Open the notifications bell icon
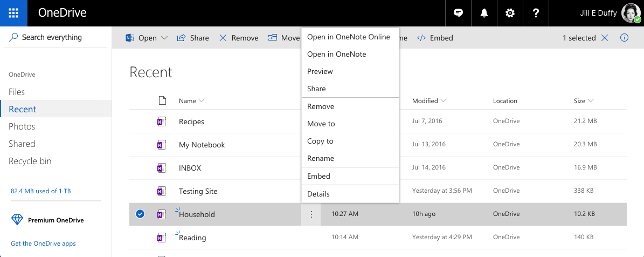The image size is (644, 257). [x=484, y=13]
